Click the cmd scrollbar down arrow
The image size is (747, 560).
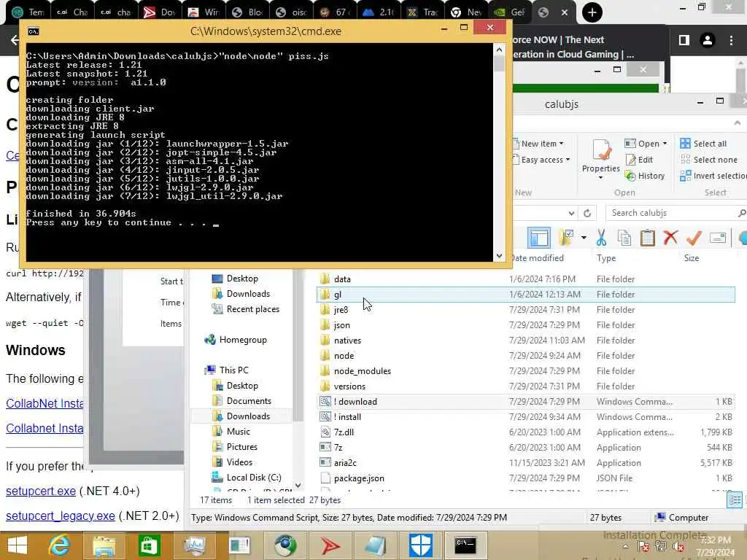499,256
